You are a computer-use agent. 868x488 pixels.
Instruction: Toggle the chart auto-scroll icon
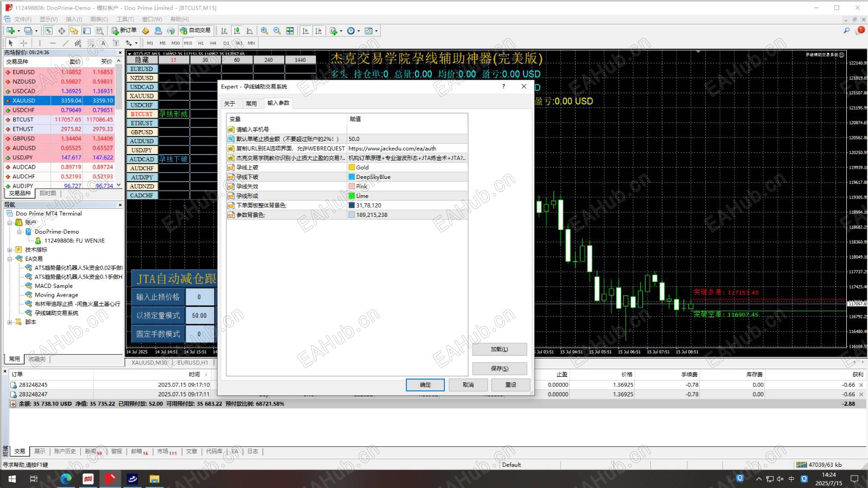(305, 31)
